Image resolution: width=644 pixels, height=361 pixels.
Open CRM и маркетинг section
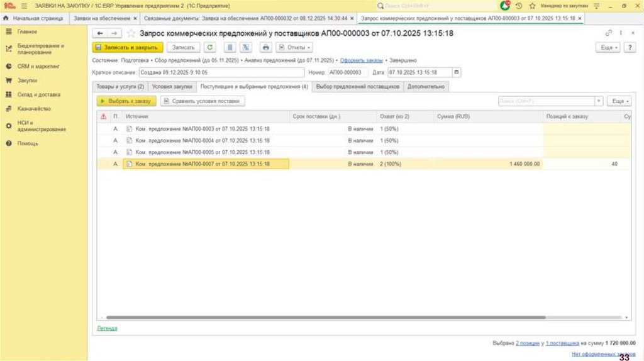click(x=38, y=66)
